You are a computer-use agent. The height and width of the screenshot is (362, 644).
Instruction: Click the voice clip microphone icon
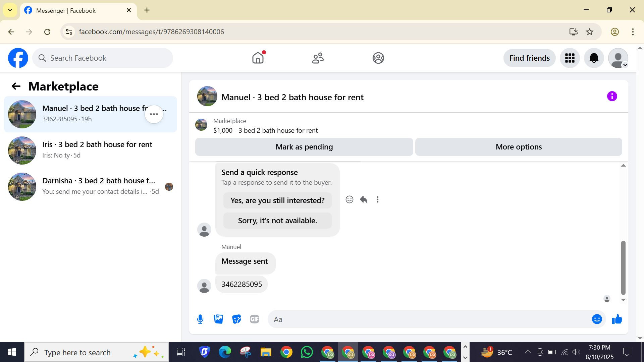click(x=200, y=319)
